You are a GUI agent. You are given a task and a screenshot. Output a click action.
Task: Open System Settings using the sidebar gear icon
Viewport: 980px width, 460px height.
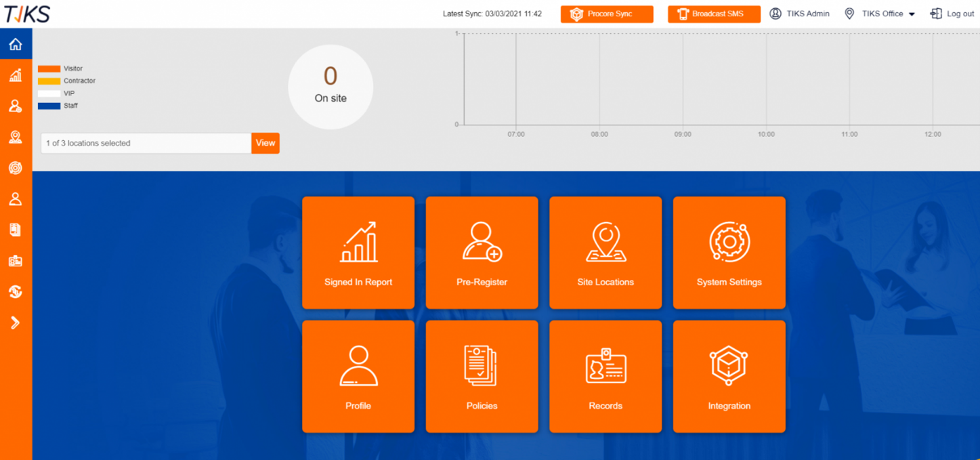[15, 168]
